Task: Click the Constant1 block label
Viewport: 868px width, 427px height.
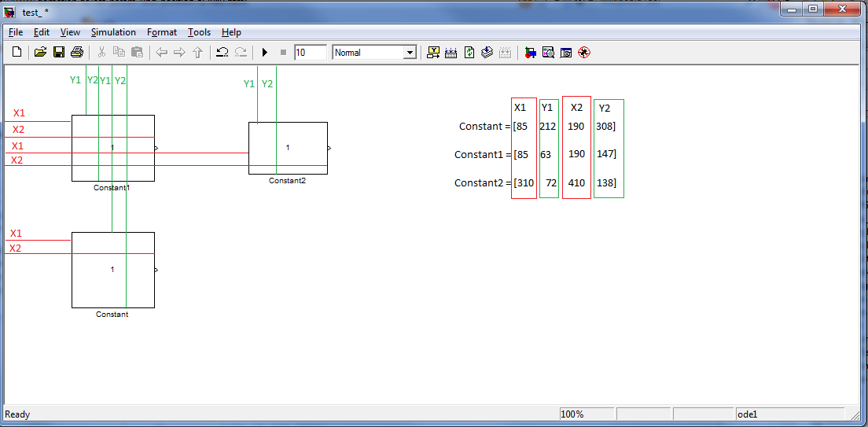Action: click(112, 188)
